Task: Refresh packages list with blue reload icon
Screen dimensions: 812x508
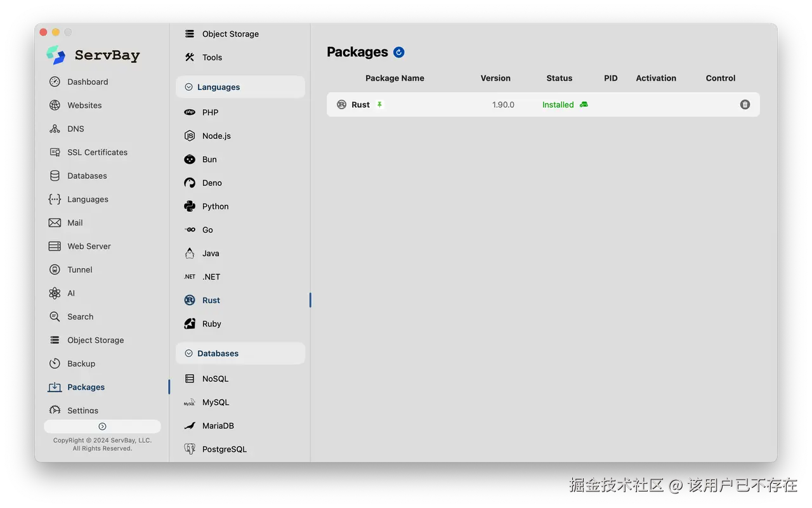Action: [399, 52]
